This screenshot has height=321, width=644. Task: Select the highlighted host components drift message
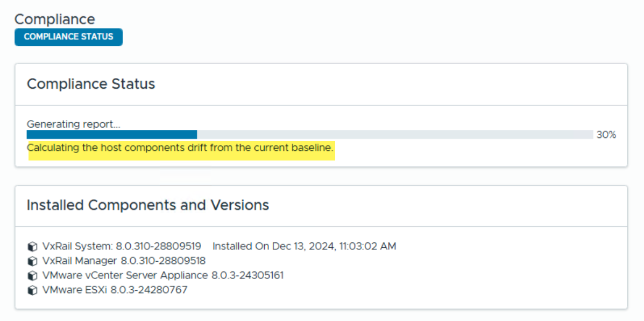point(181,148)
